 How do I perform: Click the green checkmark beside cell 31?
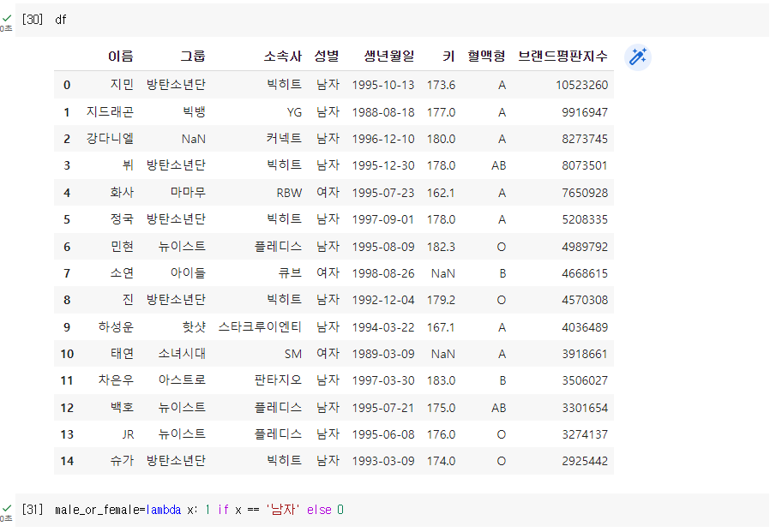click(7, 508)
